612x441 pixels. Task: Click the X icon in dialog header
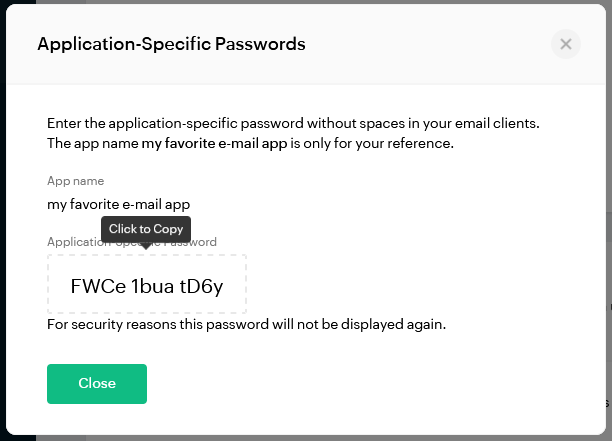565,44
